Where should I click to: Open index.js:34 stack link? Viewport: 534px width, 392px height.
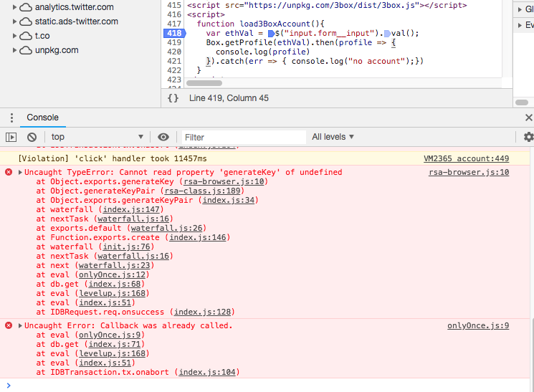(229, 200)
